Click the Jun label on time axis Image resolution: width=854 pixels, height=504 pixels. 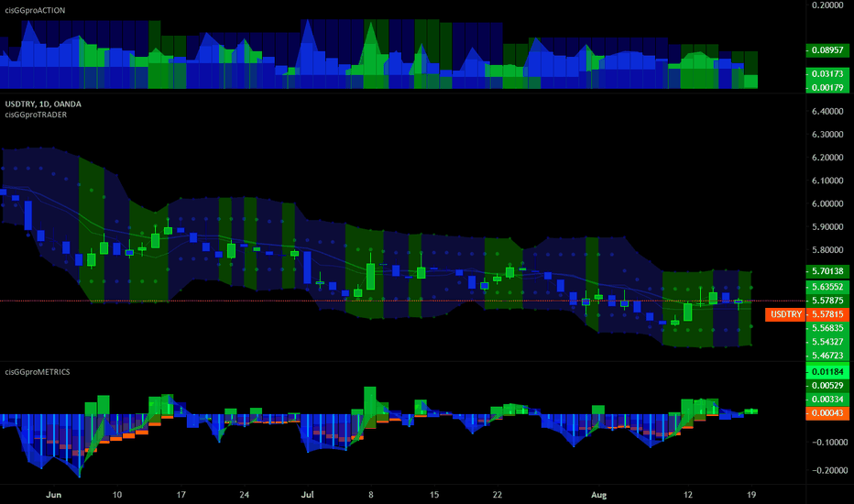(53, 495)
